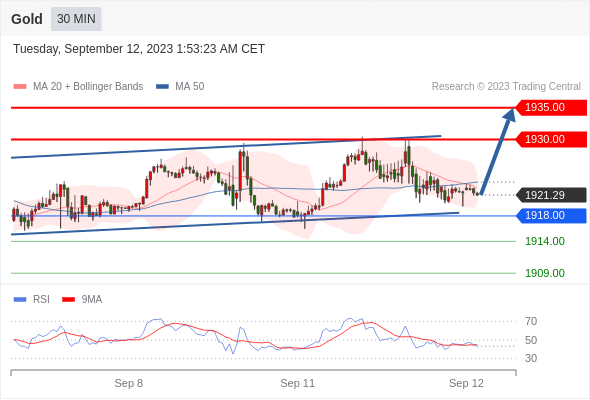Image resolution: width=590 pixels, height=400 pixels.
Task: Select the 30 MIN timeframe button
Action: pyautogui.click(x=76, y=19)
